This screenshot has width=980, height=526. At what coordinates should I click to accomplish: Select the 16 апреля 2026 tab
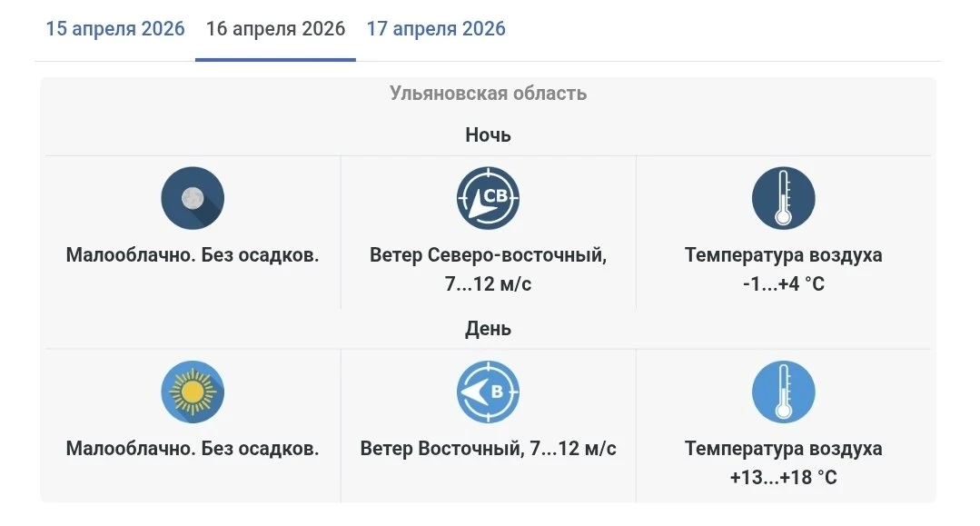275,29
